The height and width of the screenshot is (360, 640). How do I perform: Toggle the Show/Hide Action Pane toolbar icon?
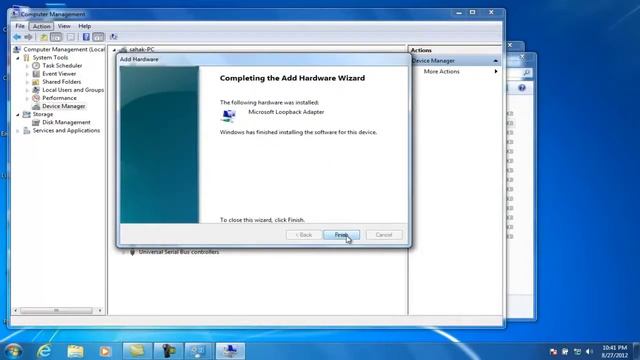(x=98, y=37)
